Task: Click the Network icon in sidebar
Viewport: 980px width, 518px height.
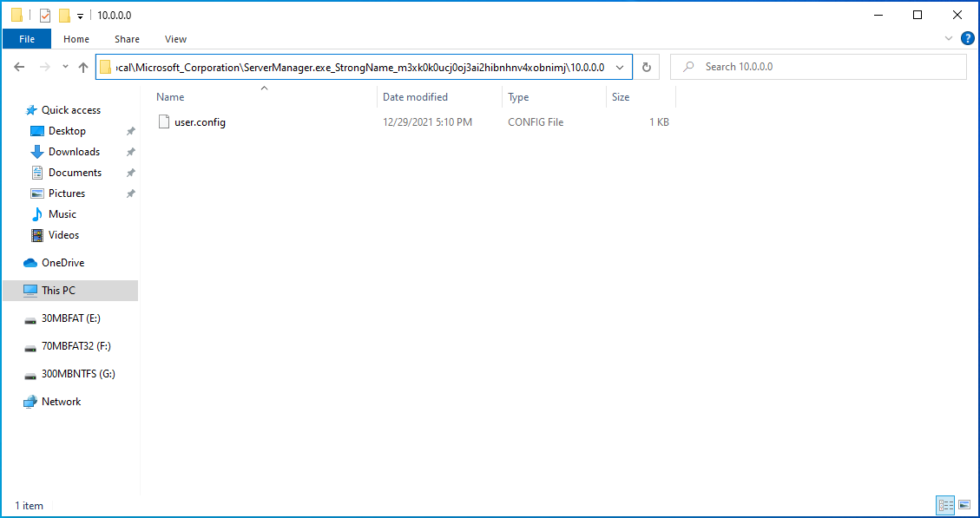Action: click(x=30, y=402)
